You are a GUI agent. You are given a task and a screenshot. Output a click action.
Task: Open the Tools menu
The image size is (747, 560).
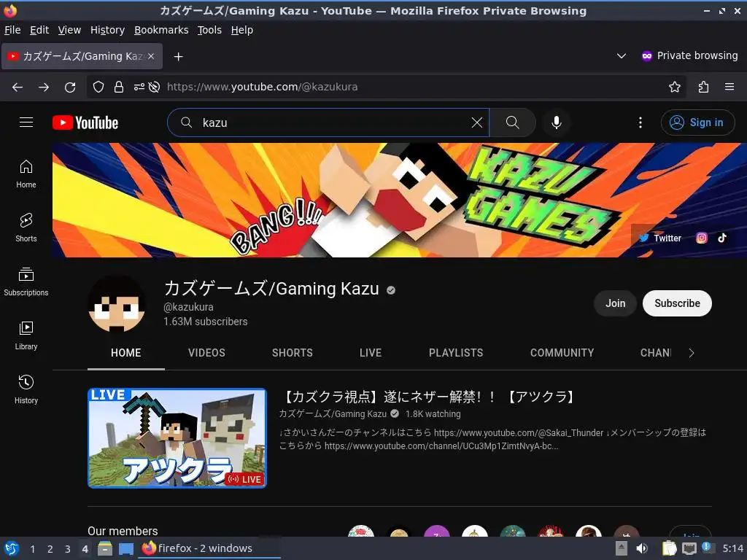[x=209, y=30]
